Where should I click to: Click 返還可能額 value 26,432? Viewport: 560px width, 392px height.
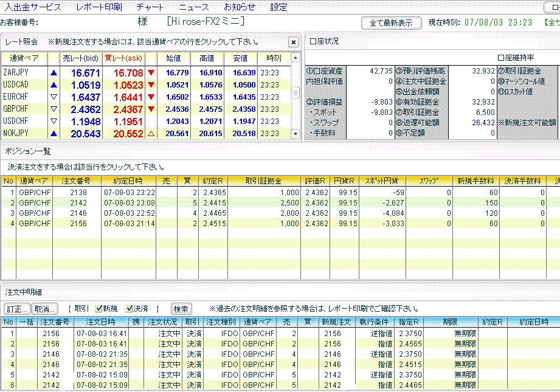pos(483,123)
